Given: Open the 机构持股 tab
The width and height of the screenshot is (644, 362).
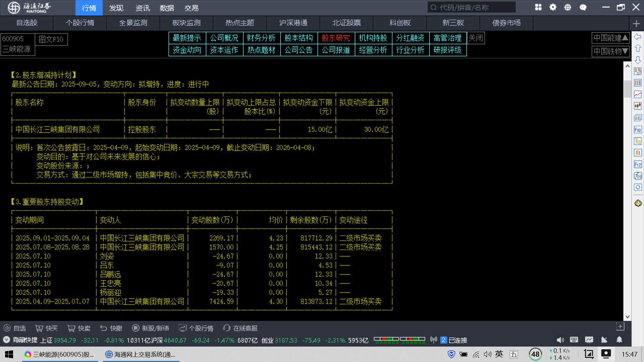Looking at the screenshot, I should (x=373, y=38).
